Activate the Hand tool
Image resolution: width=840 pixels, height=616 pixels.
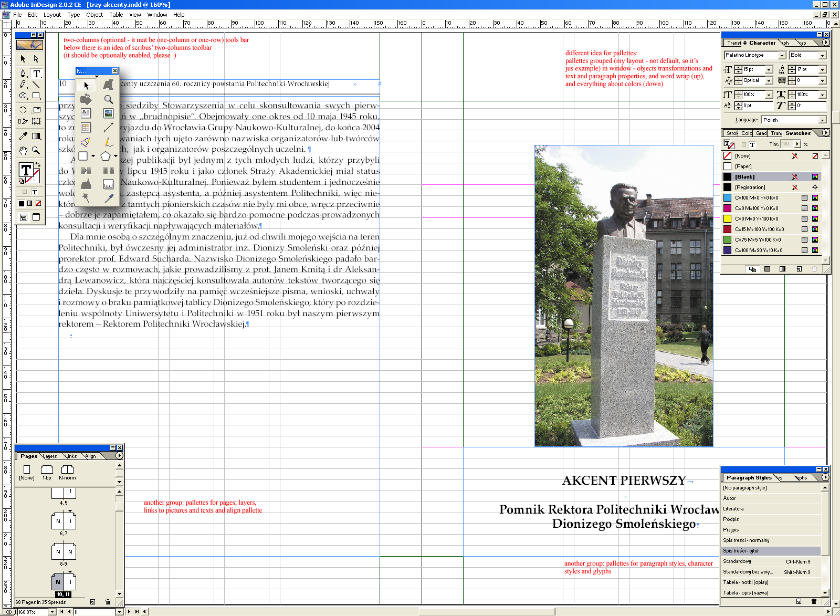pyautogui.click(x=23, y=151)
